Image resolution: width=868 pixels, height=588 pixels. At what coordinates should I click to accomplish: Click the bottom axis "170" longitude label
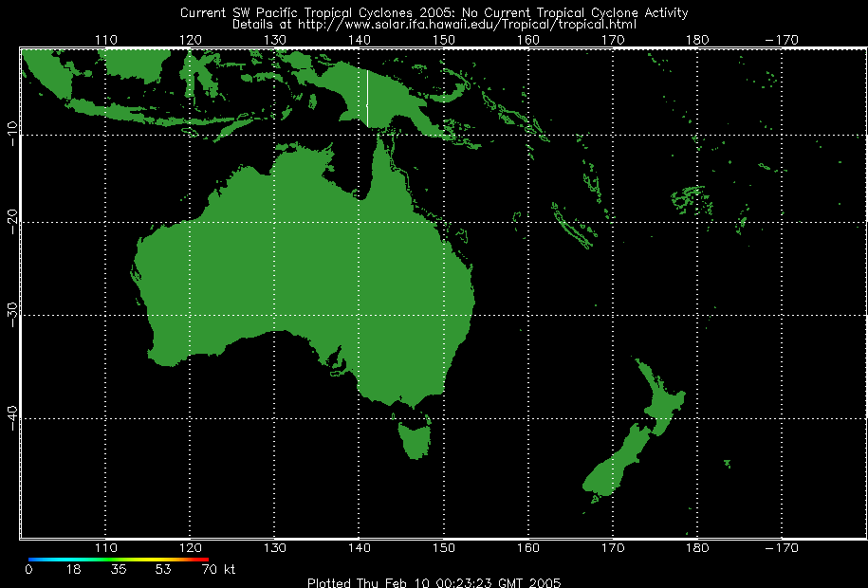pos(613,547)
